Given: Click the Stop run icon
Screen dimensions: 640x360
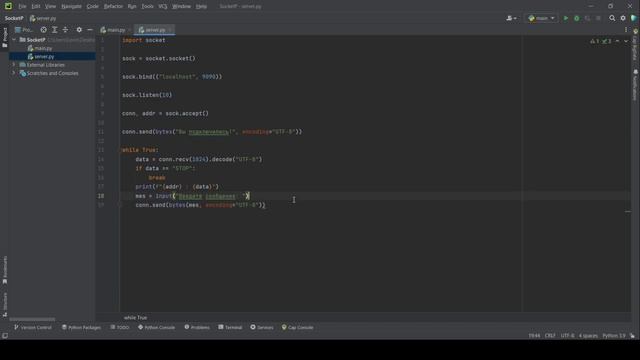Looking at the screenshot, I should (x=598, y=18).
